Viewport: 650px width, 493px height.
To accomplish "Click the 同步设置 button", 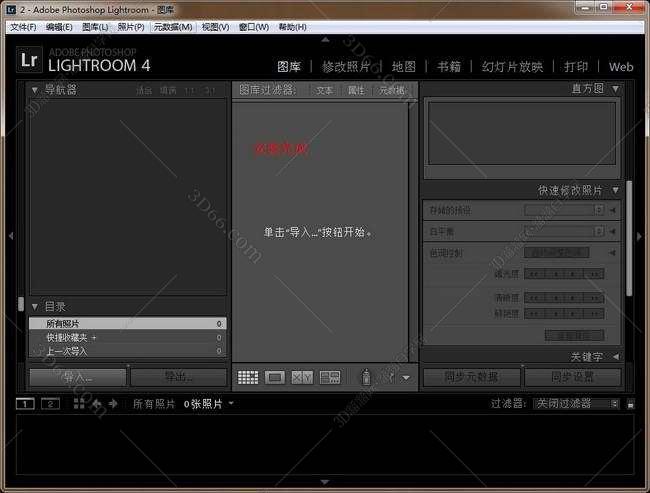I will [x=573, y=377].
